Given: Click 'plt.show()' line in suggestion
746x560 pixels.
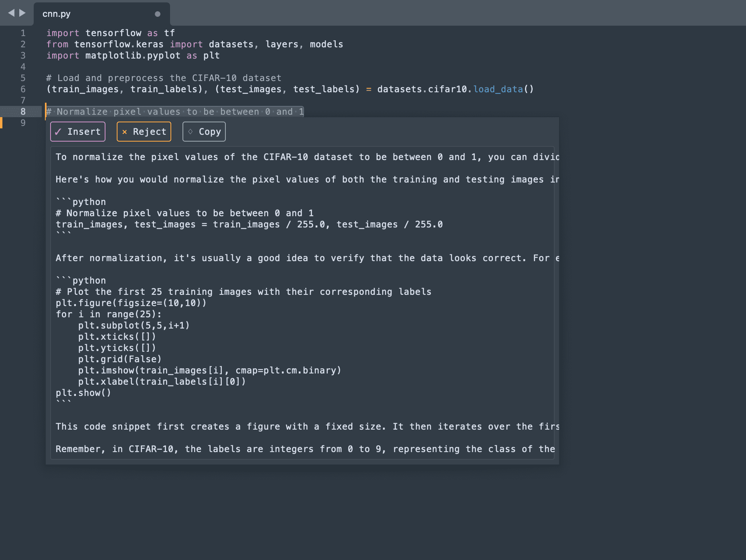Looking at the screenshot, I should [83, 393].
